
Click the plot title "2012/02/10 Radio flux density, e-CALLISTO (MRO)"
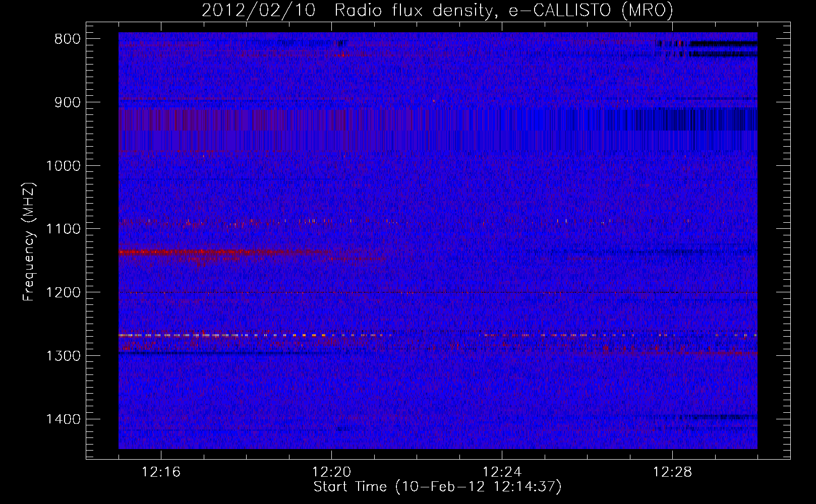(437, 10)
